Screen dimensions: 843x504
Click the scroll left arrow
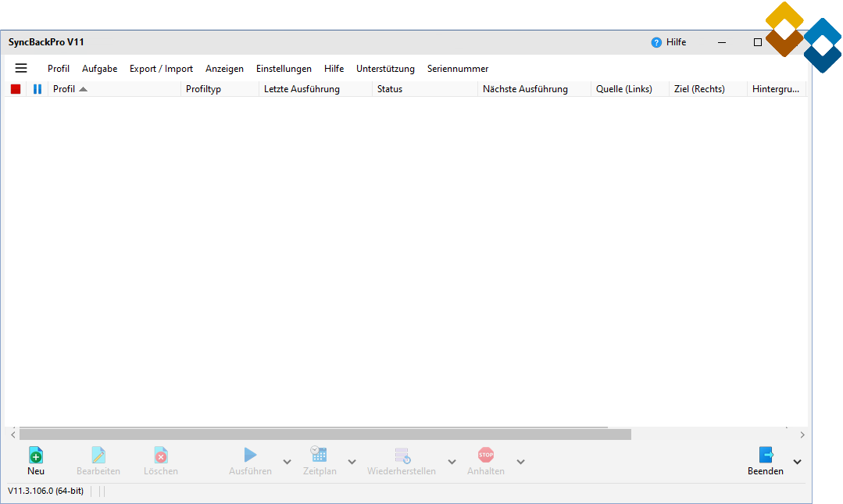tap(13, 434)
